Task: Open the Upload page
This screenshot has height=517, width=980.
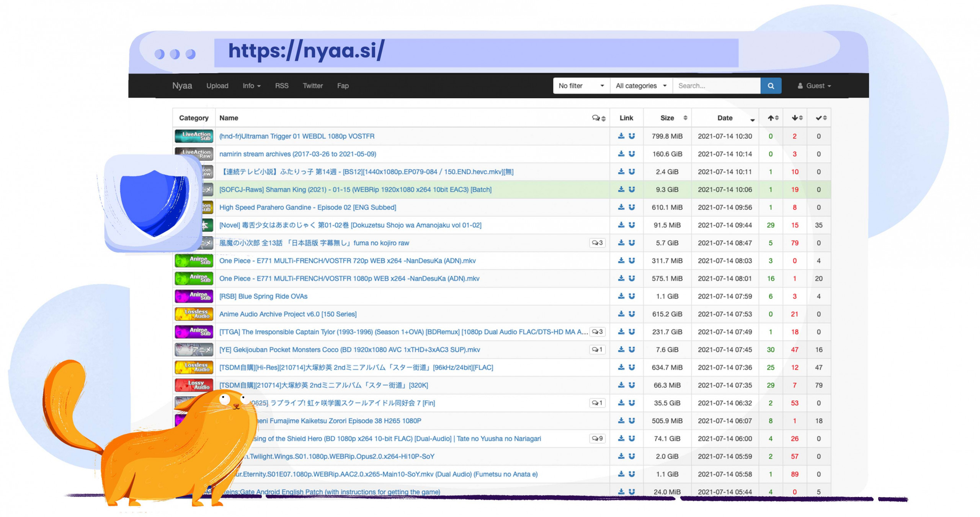Action: click(x=217, y=86)
